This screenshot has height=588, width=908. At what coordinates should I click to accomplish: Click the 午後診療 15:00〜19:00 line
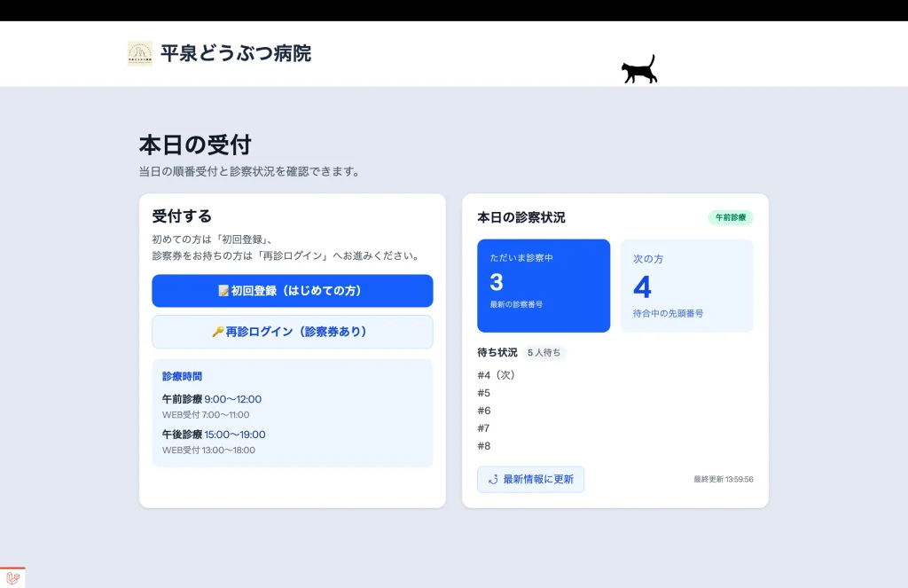point(214,435)
